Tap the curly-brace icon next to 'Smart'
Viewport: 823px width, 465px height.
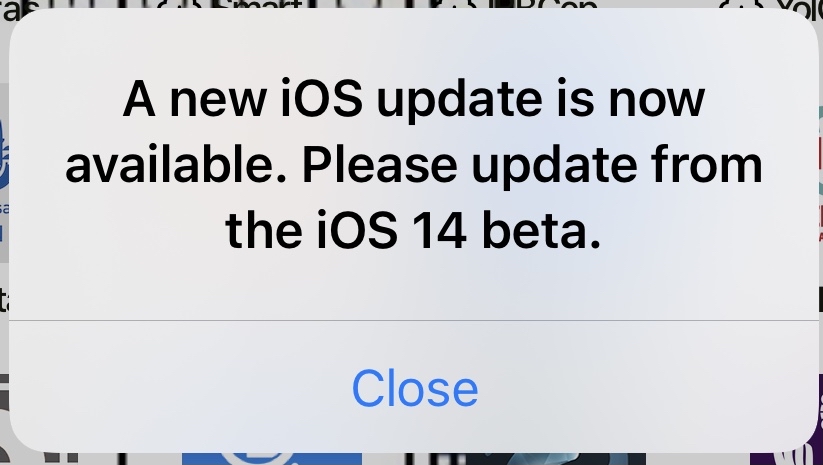(180, 5)
